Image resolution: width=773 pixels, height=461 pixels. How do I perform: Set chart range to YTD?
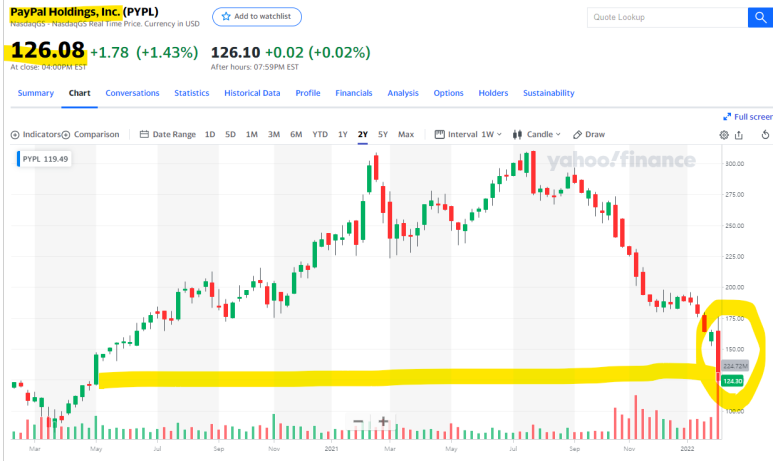point(320,135)
